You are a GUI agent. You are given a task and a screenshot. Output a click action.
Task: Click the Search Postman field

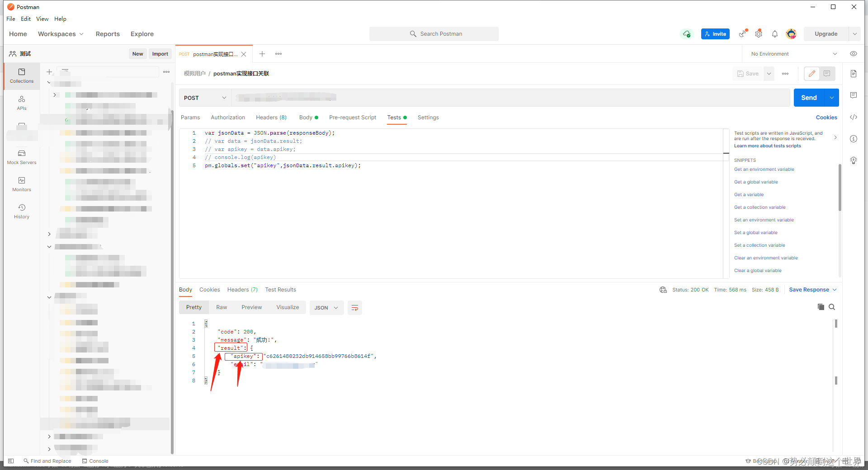coord(434,34)
